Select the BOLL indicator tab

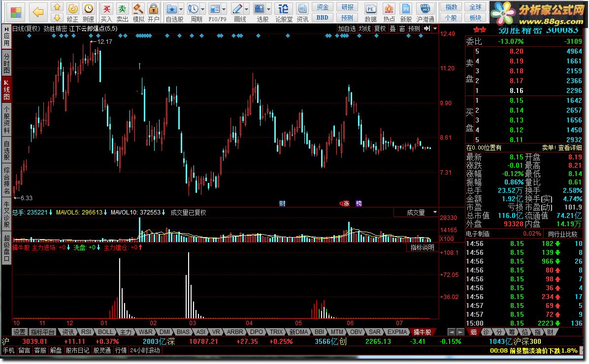pos(105,332)
